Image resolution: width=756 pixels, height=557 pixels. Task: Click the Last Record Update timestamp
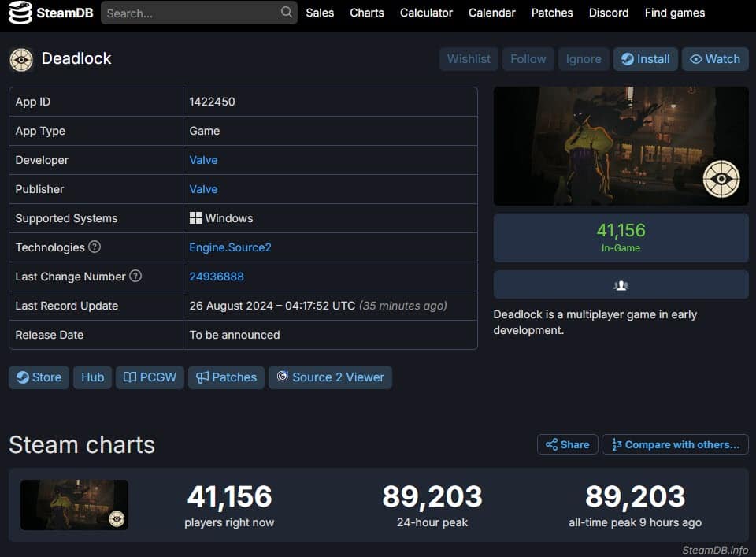point(318,306)
